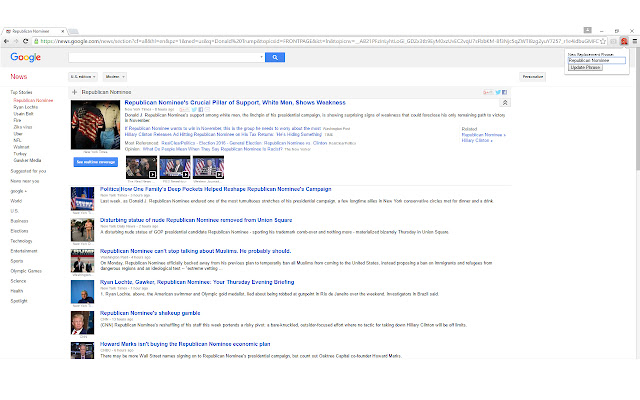Open the Hillary Clinton related link
Image resolution: width=640 pixels, height=400 pixels.
[476, 139]
